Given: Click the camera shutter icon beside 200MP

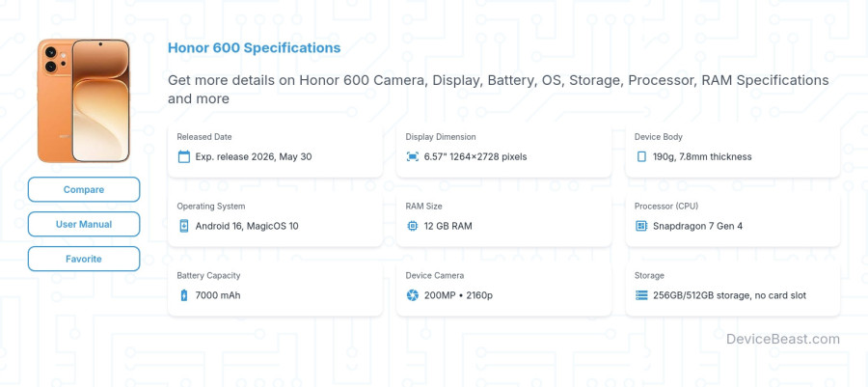Looking at the screenshot, I should click(413, 295).
